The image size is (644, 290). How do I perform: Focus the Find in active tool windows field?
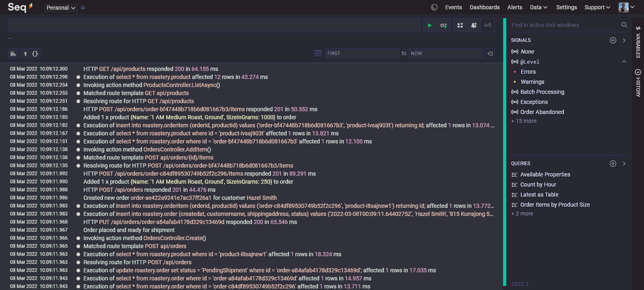pyautogui.click(x=564, y=25)
